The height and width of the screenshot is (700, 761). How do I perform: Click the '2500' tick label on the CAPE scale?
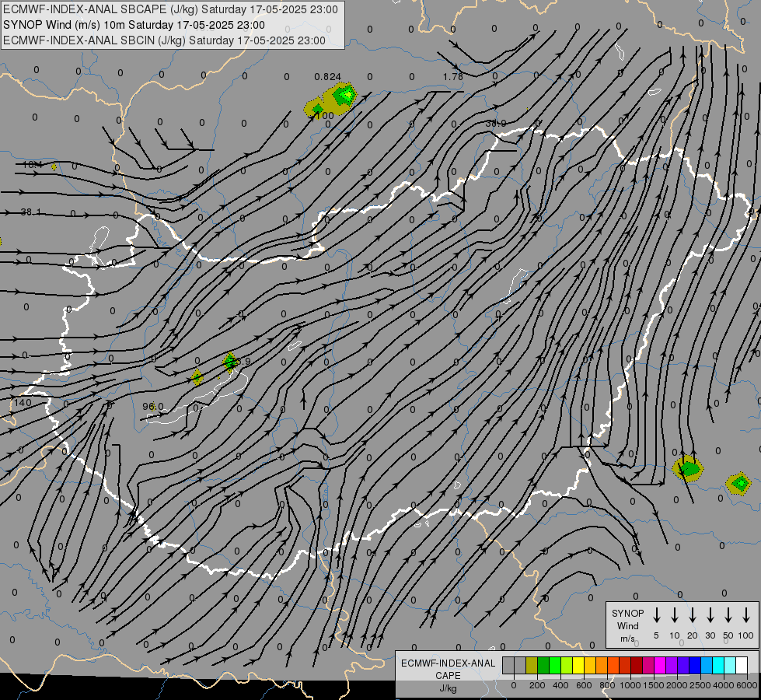700,685
